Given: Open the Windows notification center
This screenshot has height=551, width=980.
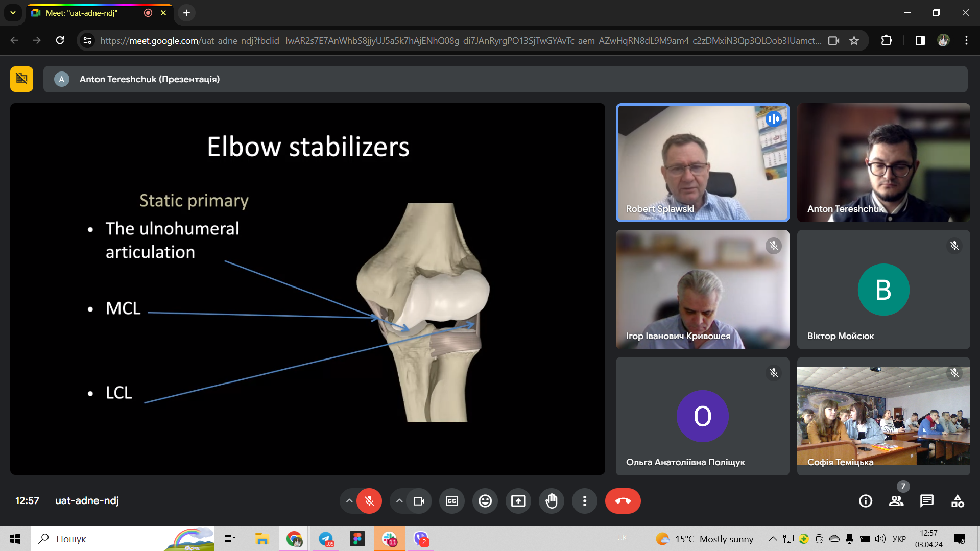Looking at the screenshot, I should 960,539.
